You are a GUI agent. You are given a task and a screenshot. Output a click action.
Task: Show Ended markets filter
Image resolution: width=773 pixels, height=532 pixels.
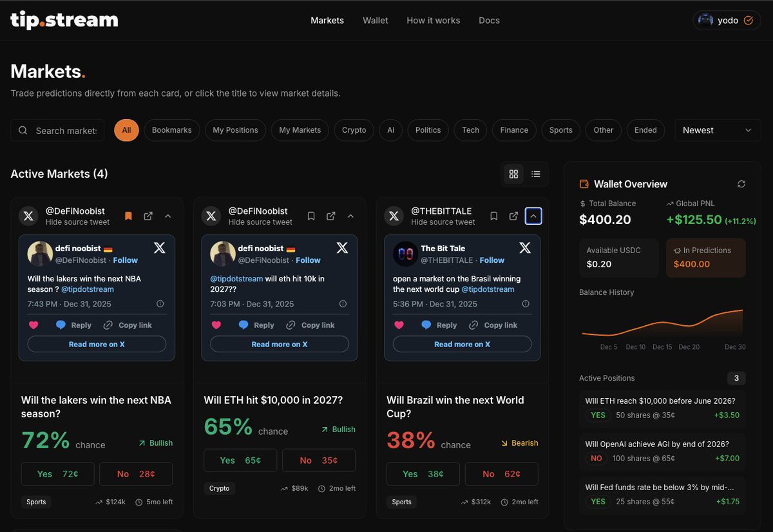(645, 130)
